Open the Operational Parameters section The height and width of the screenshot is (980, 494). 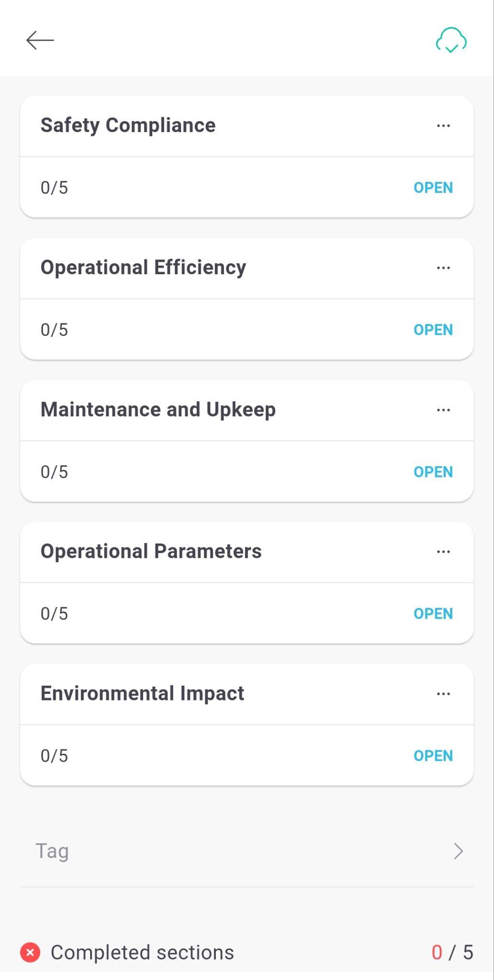pyautogui.click(x=433, y=613)
